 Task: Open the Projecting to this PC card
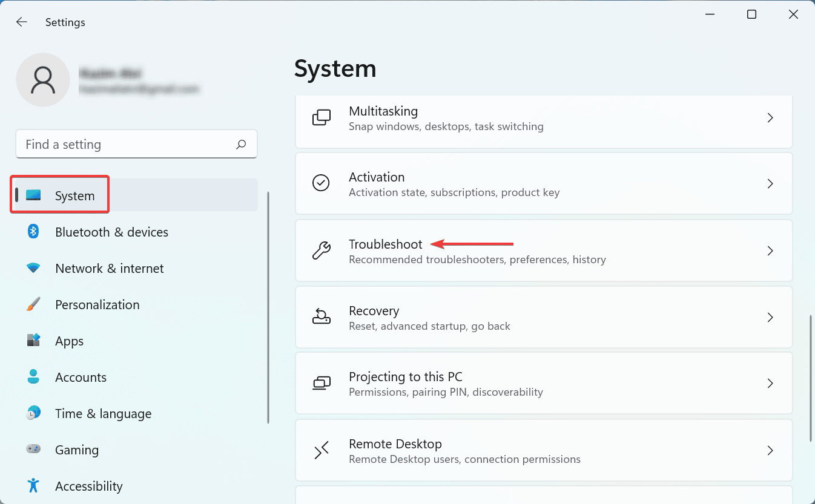coord(544,383)
